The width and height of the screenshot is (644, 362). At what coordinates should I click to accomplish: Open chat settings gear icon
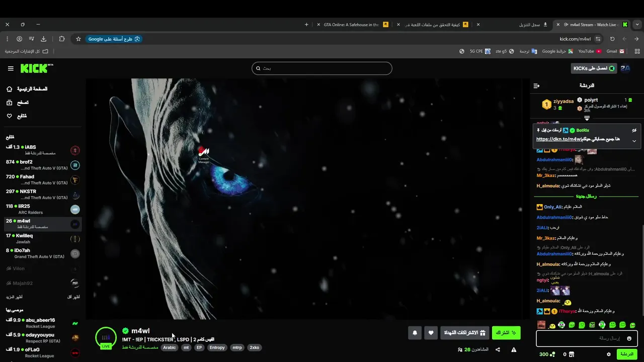608,354
